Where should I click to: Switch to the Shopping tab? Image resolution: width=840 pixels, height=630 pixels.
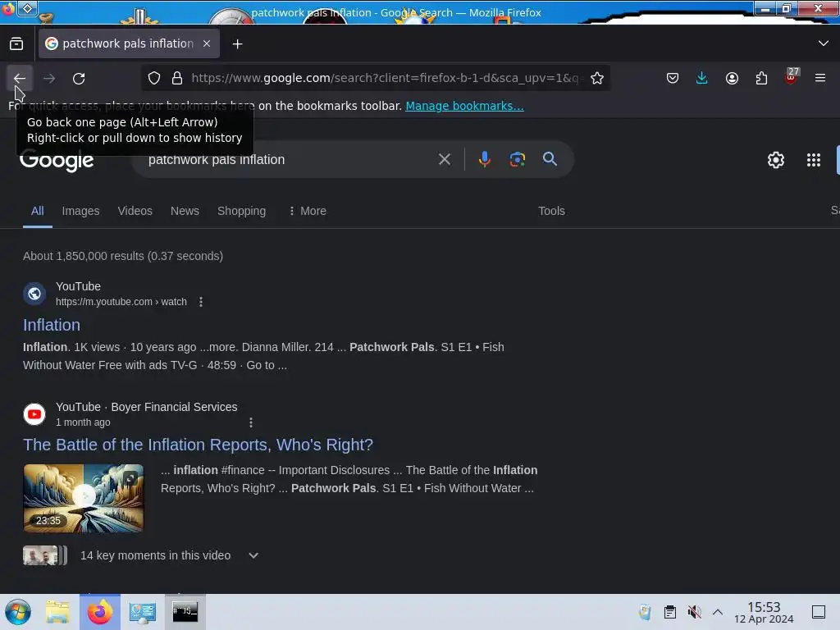point(242,211)
